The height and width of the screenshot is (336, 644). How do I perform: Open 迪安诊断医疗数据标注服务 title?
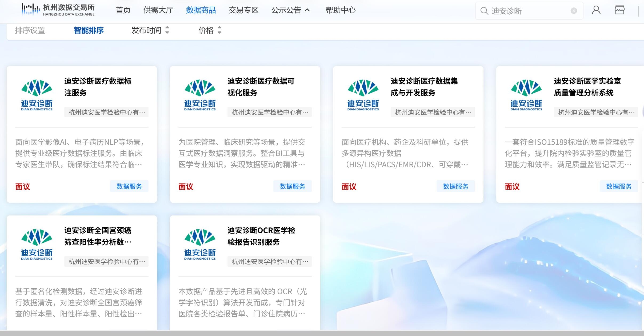coord(98,87)
